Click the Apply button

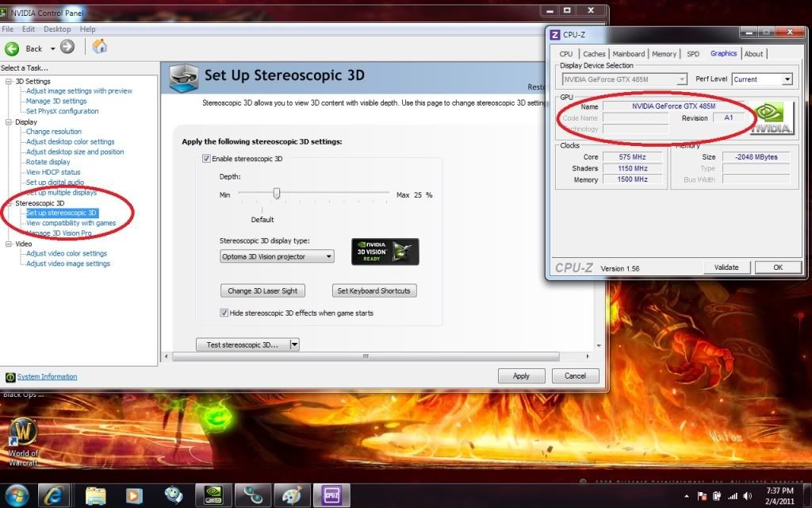(521, 375)
